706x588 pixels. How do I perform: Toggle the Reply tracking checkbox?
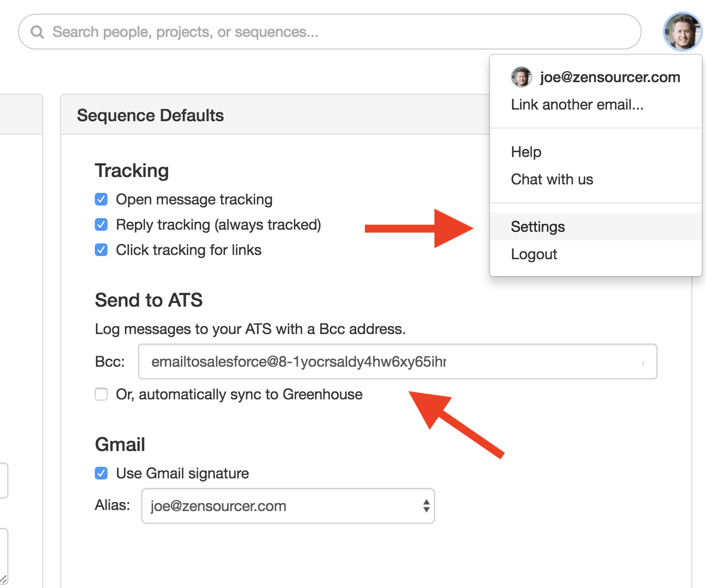coord(101,224)
